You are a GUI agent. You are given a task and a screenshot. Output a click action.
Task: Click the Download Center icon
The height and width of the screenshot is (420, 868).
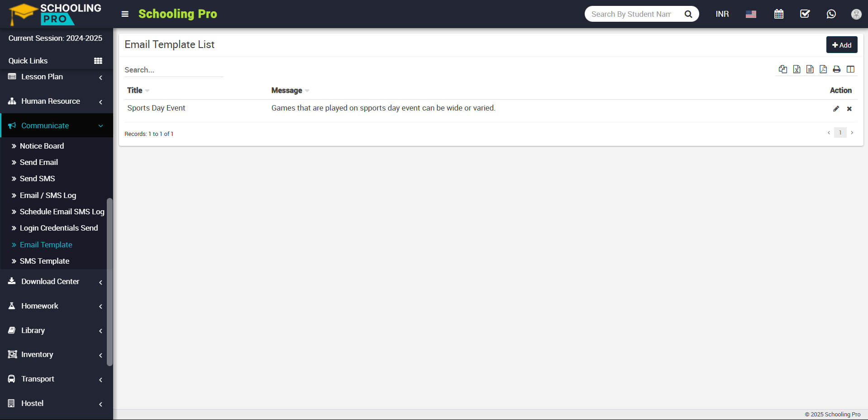coord(12,281)
